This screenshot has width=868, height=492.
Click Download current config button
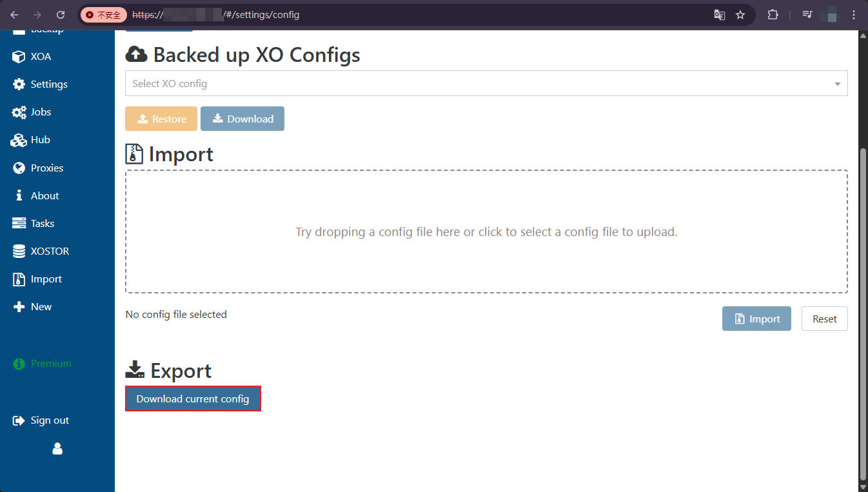[x=193, y=399]
